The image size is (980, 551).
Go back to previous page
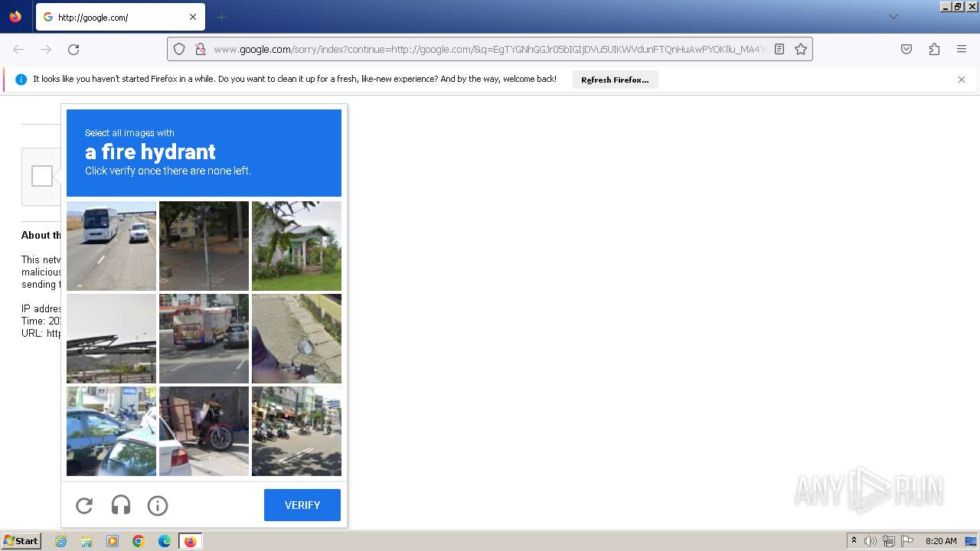[18, 49]
